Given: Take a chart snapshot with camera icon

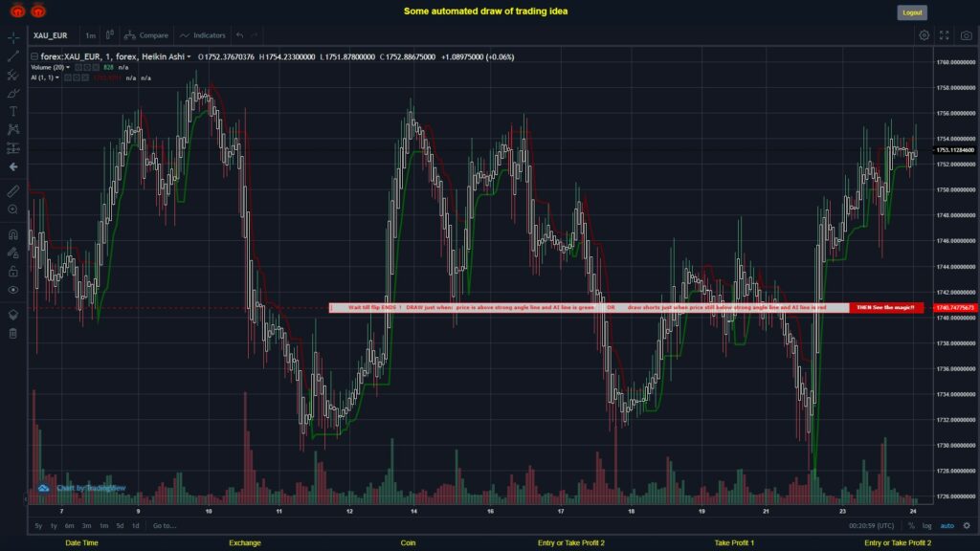Looking at the screenshot, I should pos(967,35).
